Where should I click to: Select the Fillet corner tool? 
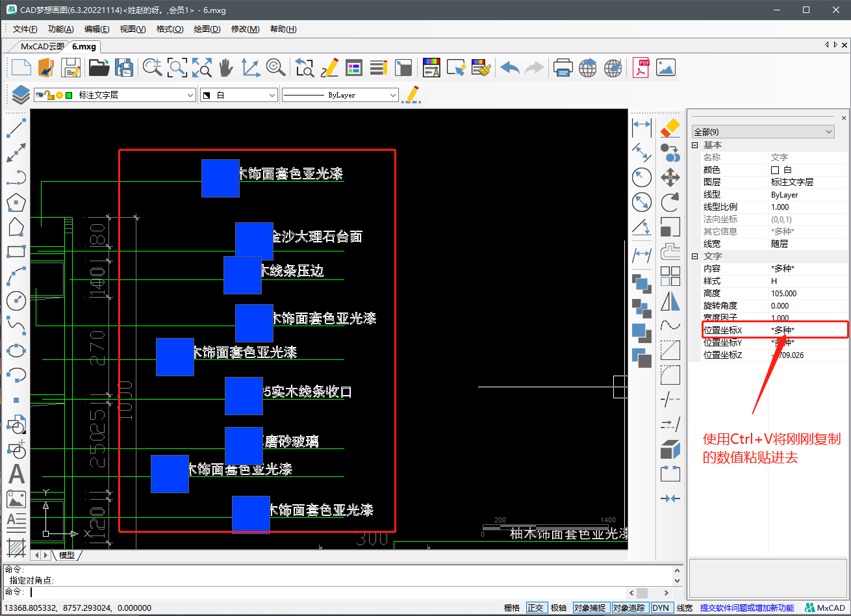tap(670, 375)
